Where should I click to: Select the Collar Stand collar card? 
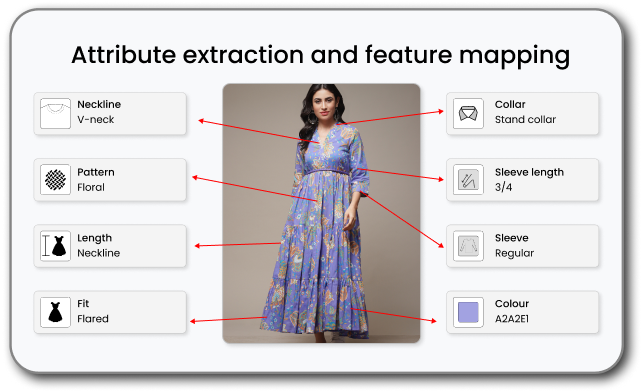click(x=522, y=113)
